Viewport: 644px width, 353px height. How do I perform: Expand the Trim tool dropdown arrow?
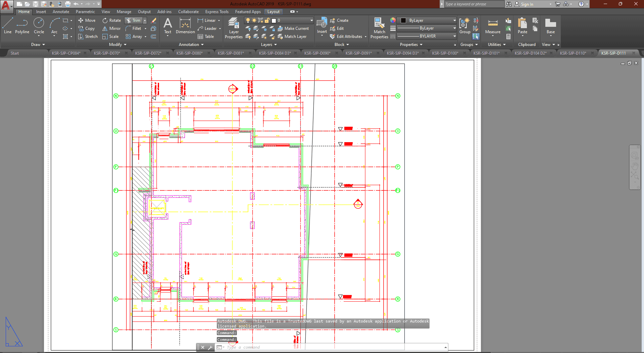tap(145, 20)
